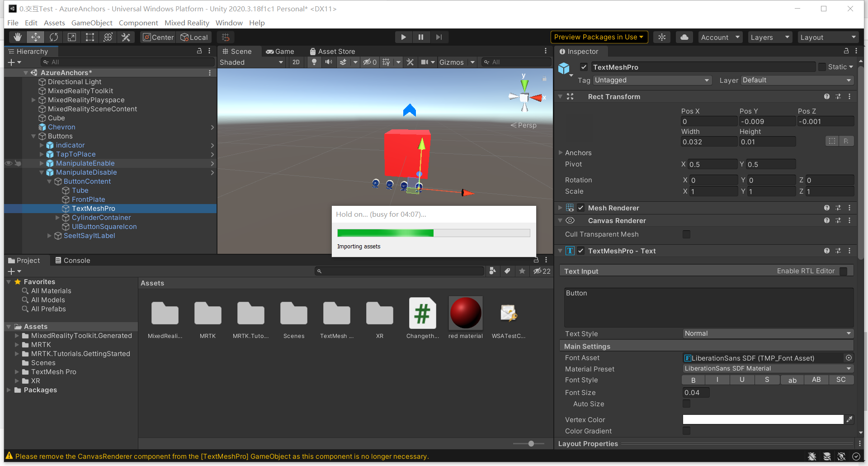Enable the Static checkbox in the Inspector
The height and width of the screenshot is (466, 868).
[x=822, y=67]
